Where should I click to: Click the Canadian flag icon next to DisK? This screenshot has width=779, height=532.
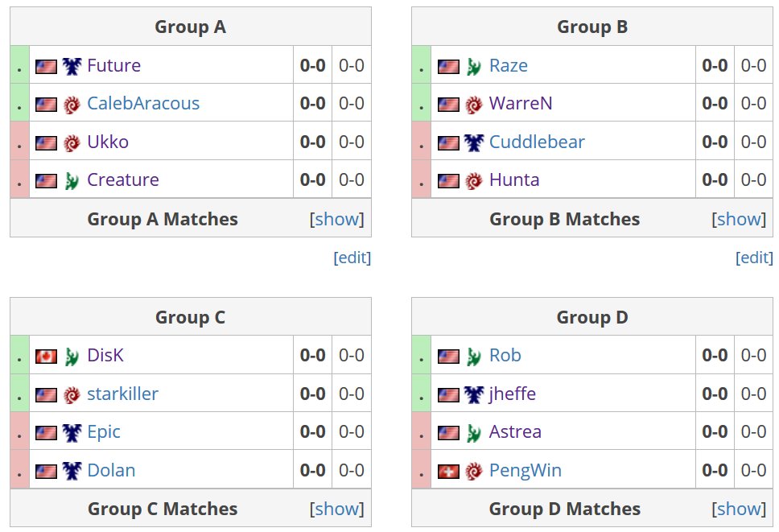(x=46, y=357)
